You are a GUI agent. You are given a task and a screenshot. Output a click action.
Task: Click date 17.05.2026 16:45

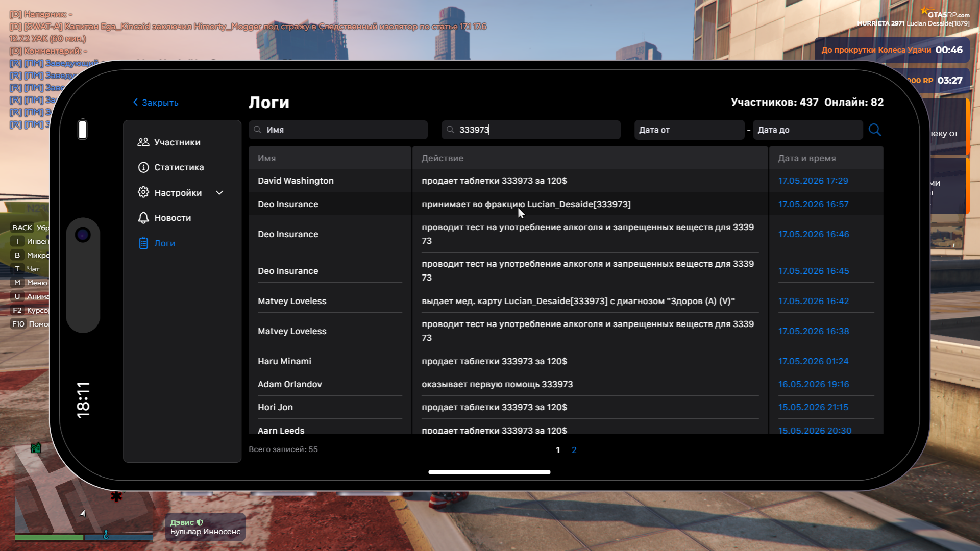[814, 271]
